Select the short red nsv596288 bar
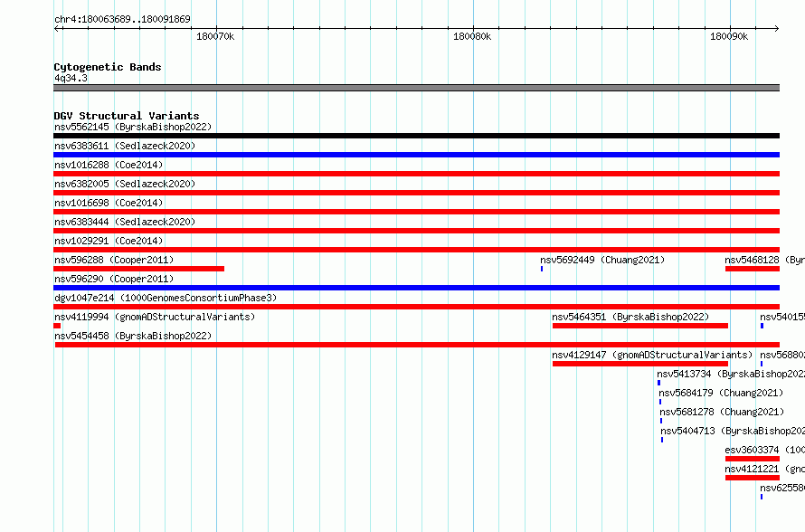The width and height of the screenshot is (805, 532). click(138, 269)
